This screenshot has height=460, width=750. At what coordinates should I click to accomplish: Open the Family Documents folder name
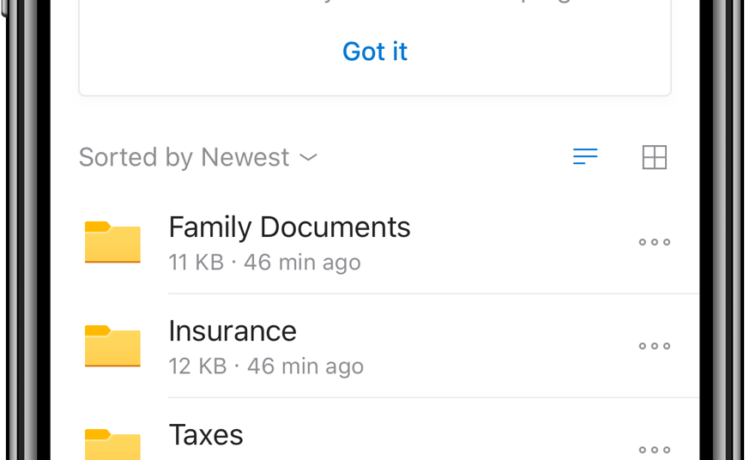tap(289, 227)
